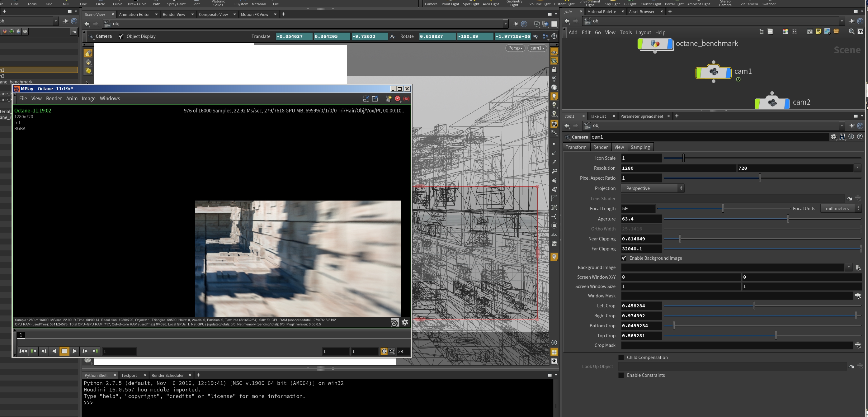Click the cam1 camera node icon
The height and width of the screenshot is (417, 868).
tap(713, 72)
